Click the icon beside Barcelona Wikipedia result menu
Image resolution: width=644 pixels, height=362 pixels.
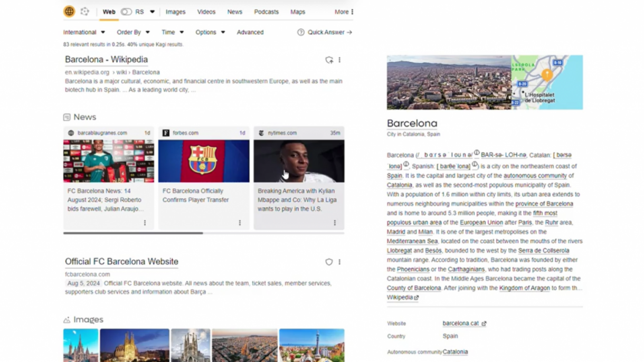click(329, 60)
